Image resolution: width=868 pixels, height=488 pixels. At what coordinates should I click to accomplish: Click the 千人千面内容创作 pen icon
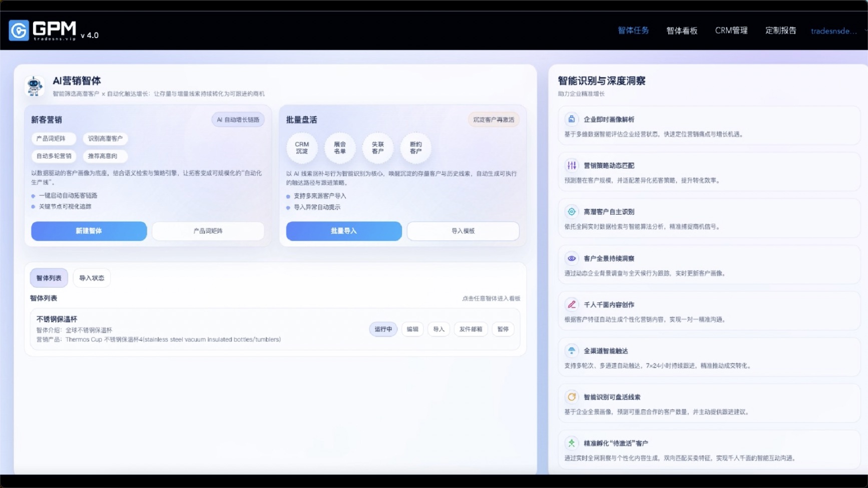[571, 304]
